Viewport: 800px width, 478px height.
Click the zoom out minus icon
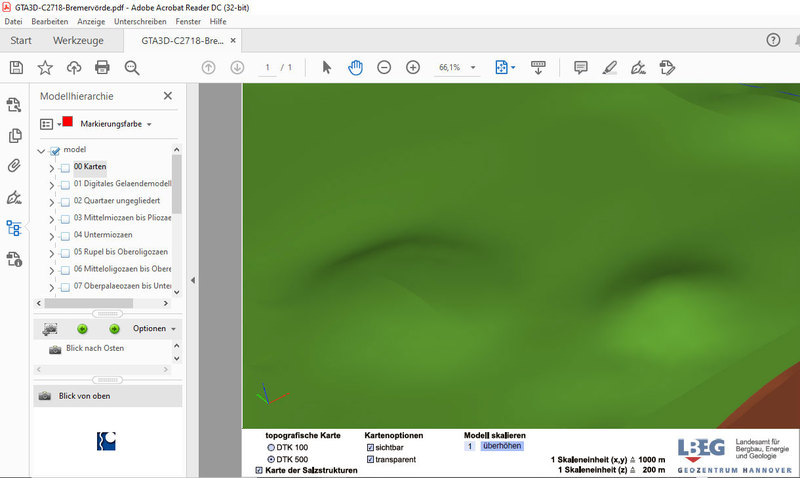(x=384, y=67)
